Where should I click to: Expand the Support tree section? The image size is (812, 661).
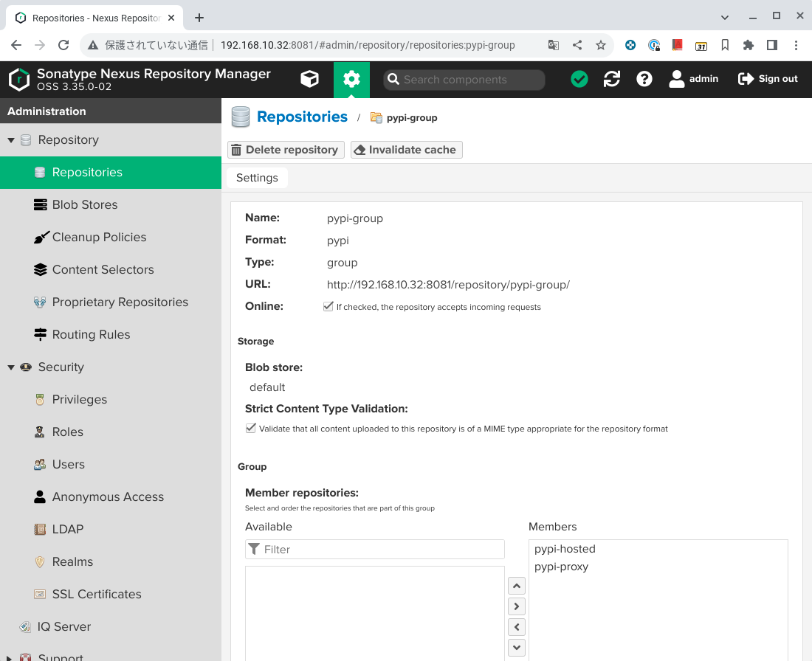[x=11, y=656]
